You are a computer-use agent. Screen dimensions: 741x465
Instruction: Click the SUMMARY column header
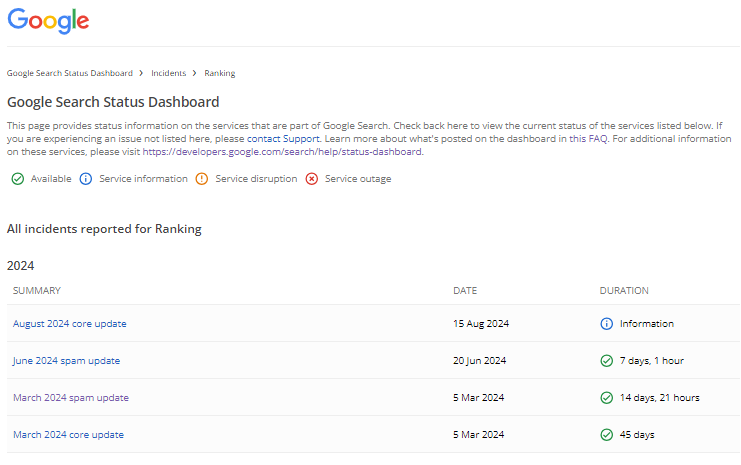[37, 291]
